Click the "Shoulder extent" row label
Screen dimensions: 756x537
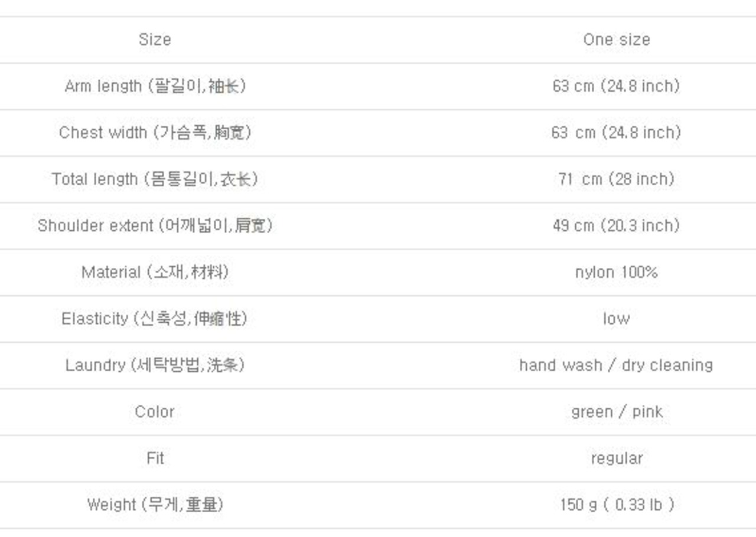[x=155, y=225]
